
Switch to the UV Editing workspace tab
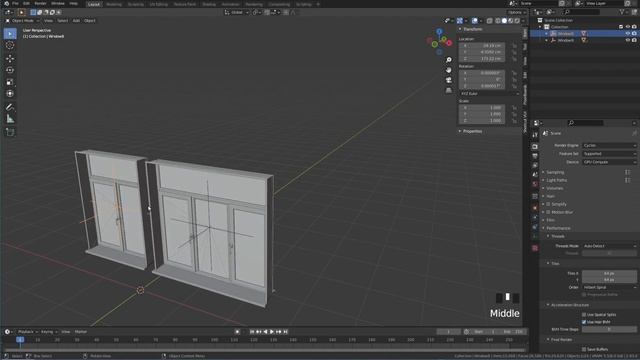click(158, 4)
